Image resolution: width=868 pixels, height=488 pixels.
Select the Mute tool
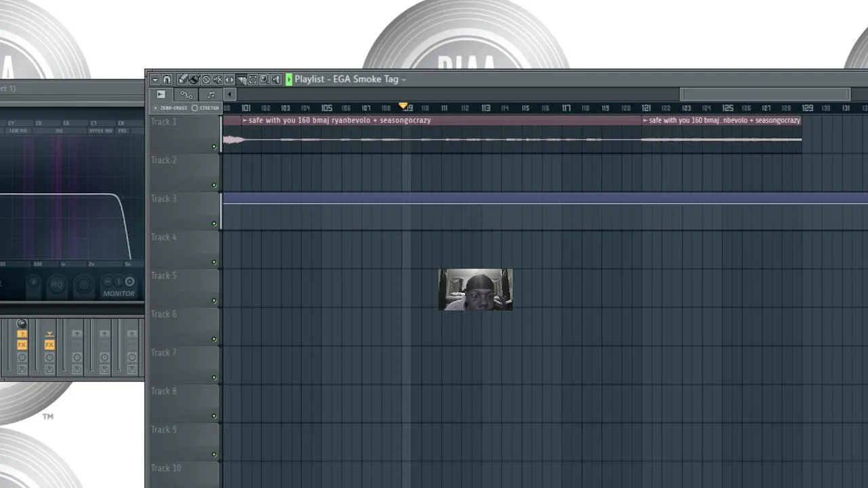coord(218,79)
